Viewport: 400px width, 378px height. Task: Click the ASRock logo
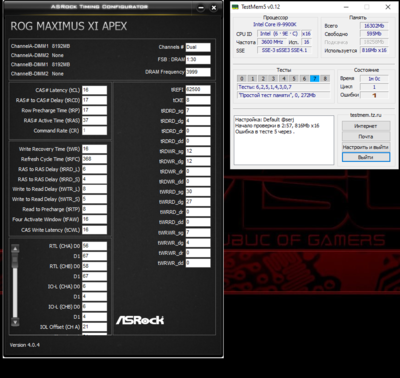click(140, 320)
